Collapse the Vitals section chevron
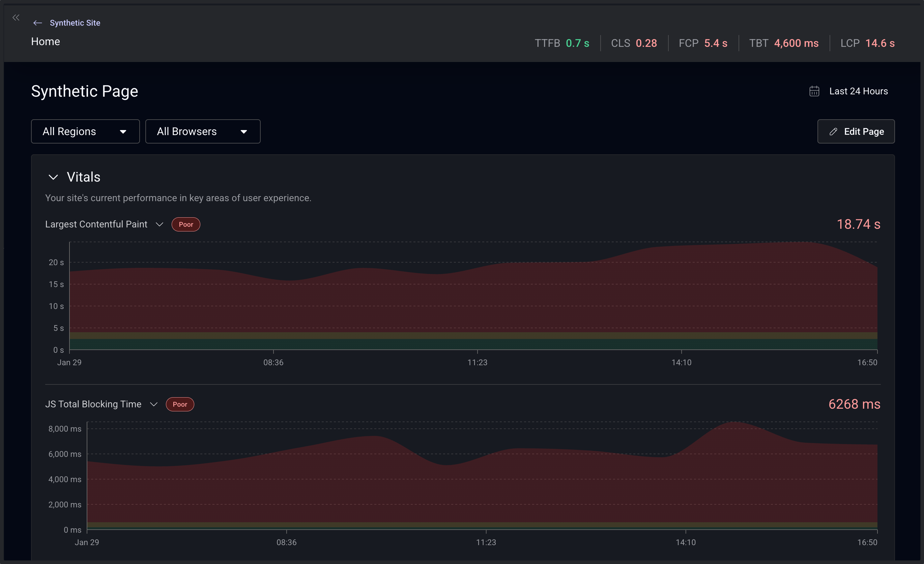This screenshot has height=564, width=924. 53,177
